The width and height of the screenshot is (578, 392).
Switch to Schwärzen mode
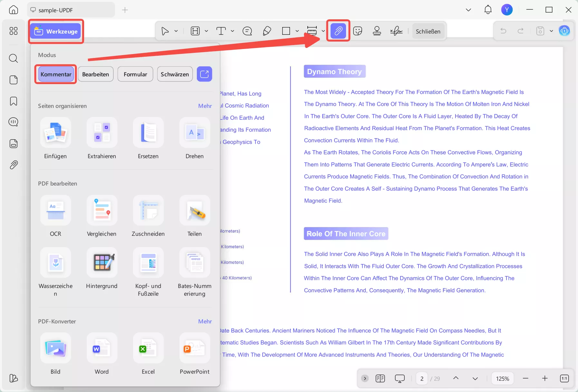coord(175,74)
